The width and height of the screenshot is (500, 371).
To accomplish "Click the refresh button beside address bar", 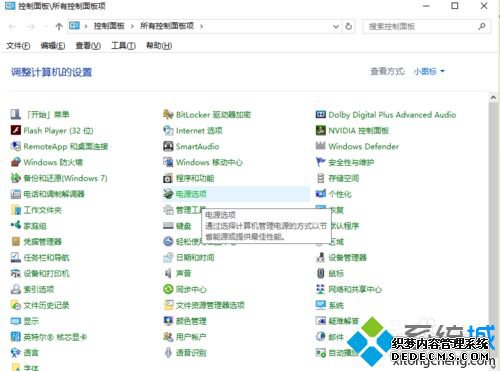I will click(x=349, y=26).
